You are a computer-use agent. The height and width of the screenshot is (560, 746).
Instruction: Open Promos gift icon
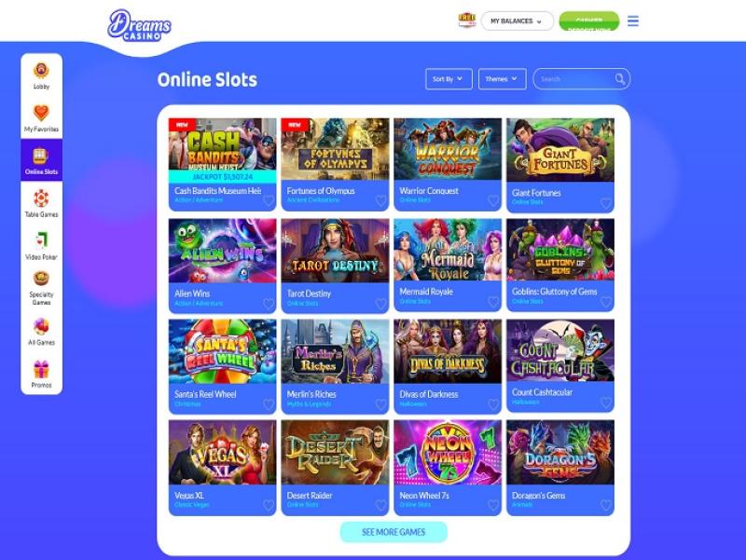click(41, 369)
